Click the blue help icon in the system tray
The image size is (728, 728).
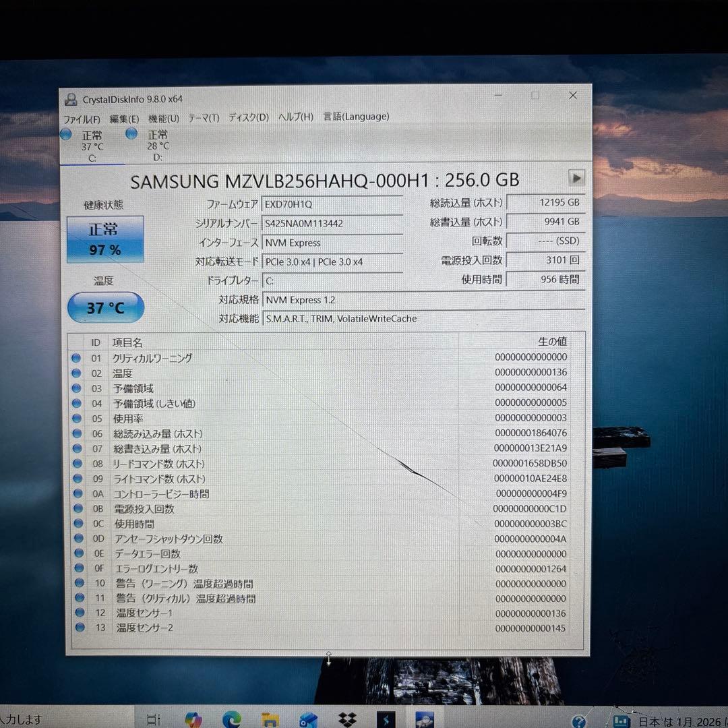pos(578,721)
